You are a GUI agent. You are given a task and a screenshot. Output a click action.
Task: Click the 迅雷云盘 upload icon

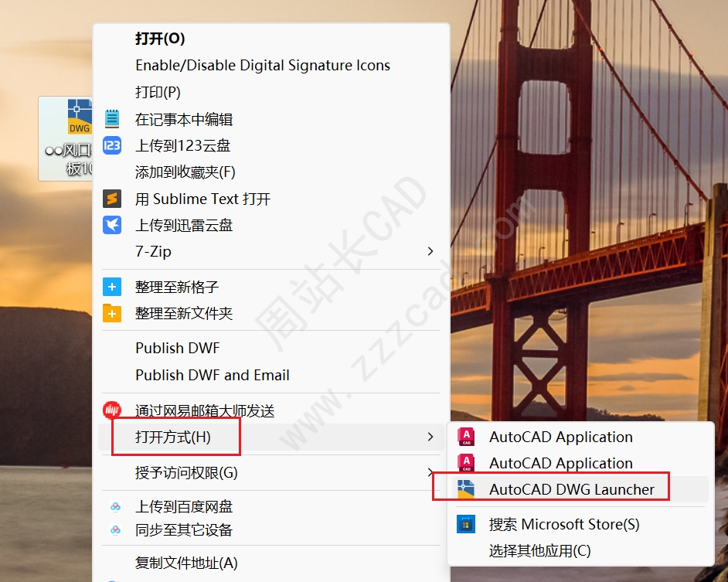(111, 225)
